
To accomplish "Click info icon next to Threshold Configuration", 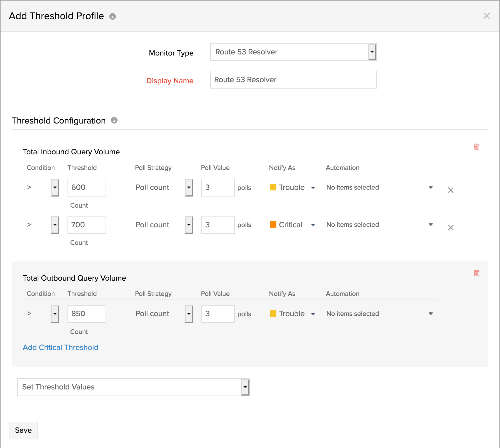I will (x=114, y=120).
